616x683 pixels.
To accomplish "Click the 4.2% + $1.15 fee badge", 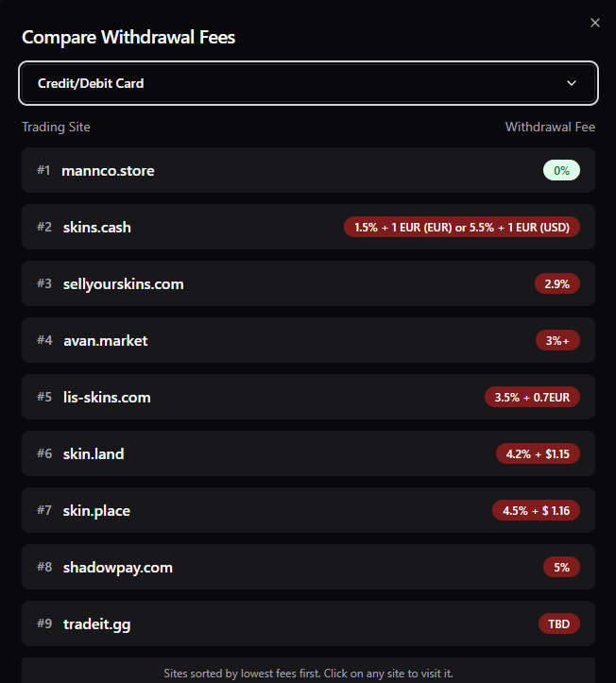I will click(x=538, y=453).
